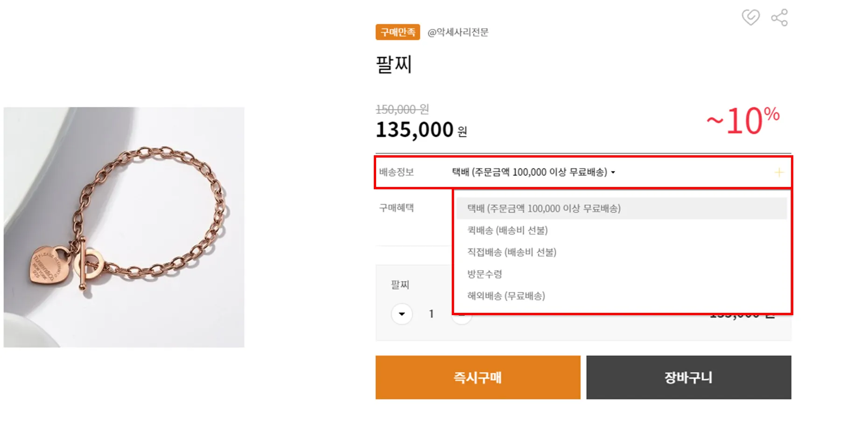868x435 pixels.
Task: Select the 방문수령 pickup option
Action: pyautogui.click(x=485, y=274)
